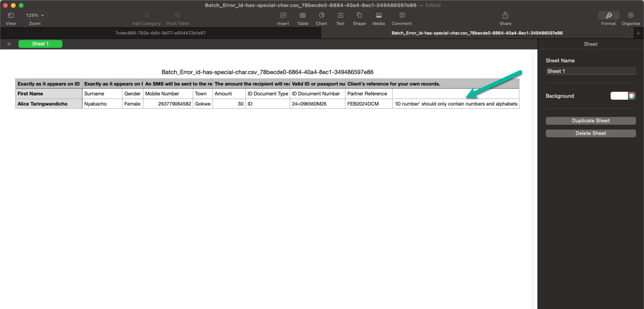
Task: Click the Sheet Name text field
Action: pyautogui.click(x=590, y=71)
